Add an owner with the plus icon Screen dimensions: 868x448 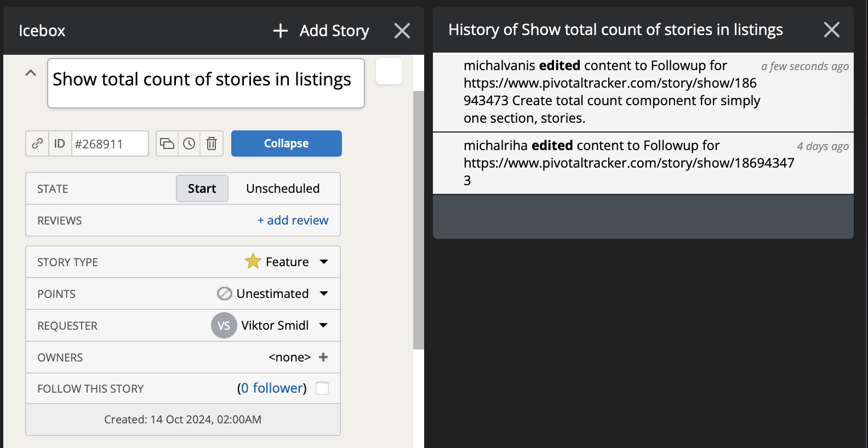[323, 357]
